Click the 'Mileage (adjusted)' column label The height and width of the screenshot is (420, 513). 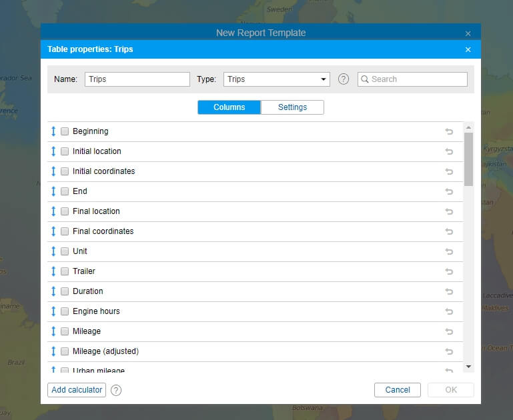coord(105,351)
